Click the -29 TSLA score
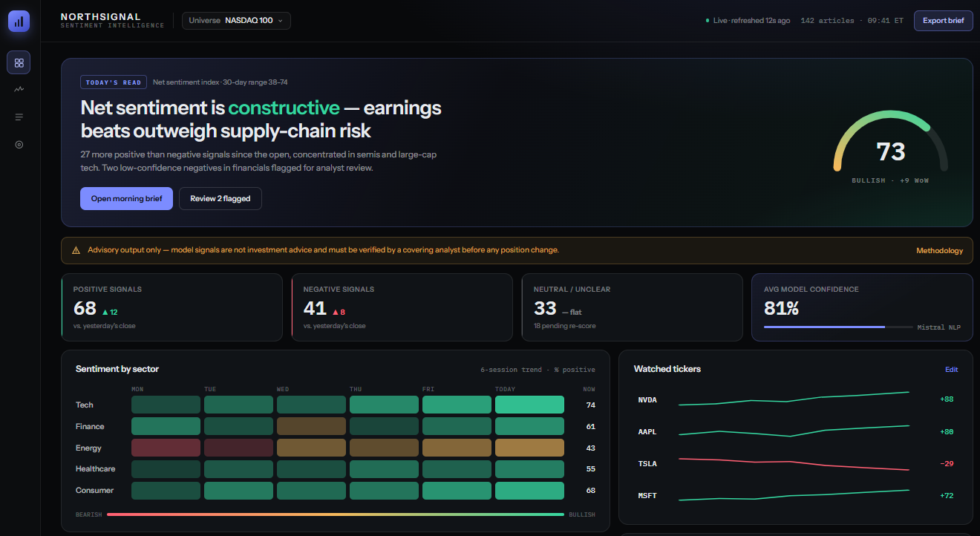Screen dimensions: 980x536 pyautogui.click(x=947, y=464)
